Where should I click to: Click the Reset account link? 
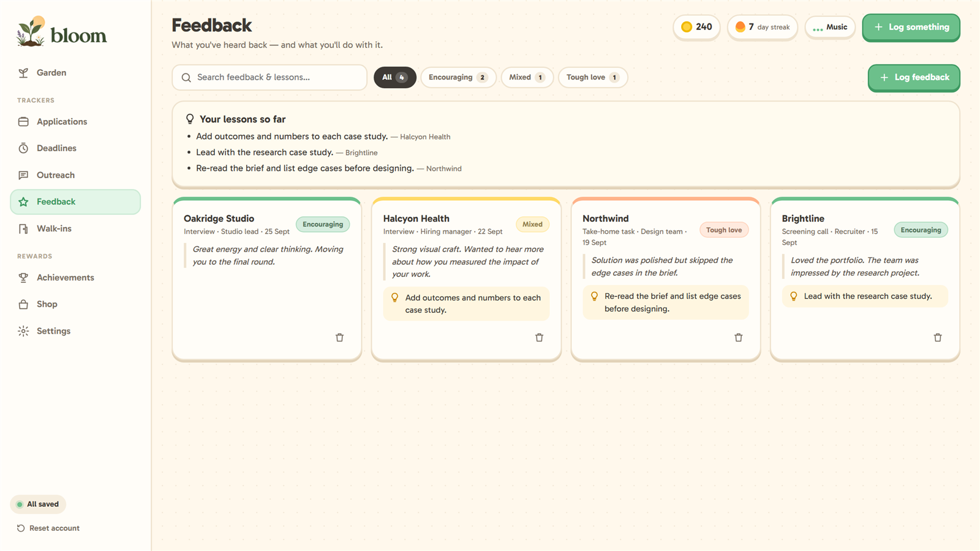click(48, 528)
